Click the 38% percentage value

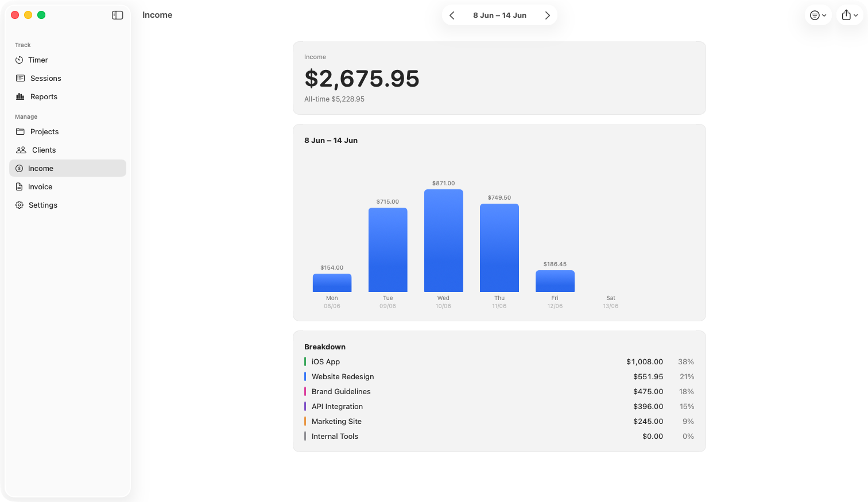pyautogui.click(x=686, y=362)
